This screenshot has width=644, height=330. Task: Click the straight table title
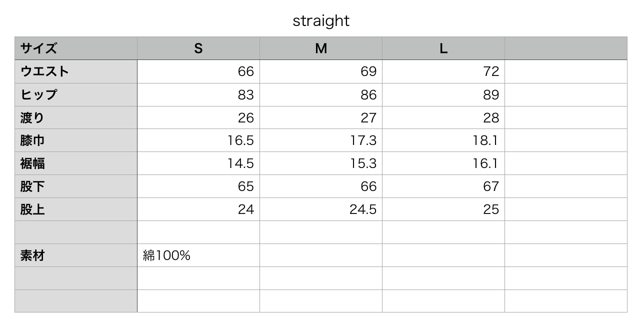[x=321, y=21]
